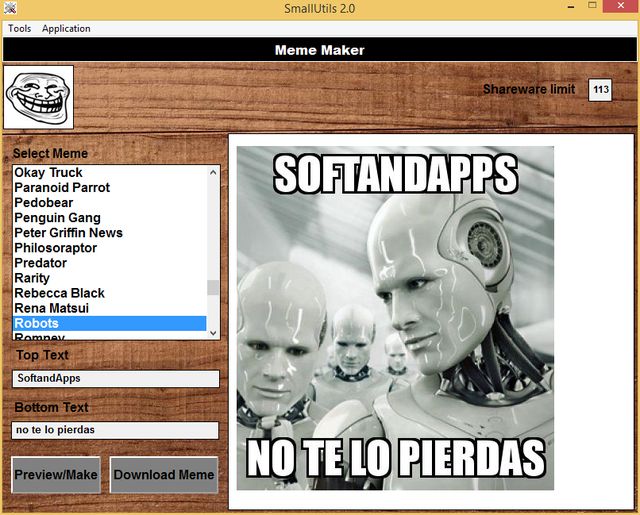640x515 pixels.
Task: Click the Preview/Make button
Action: click(x=56, y=475)
